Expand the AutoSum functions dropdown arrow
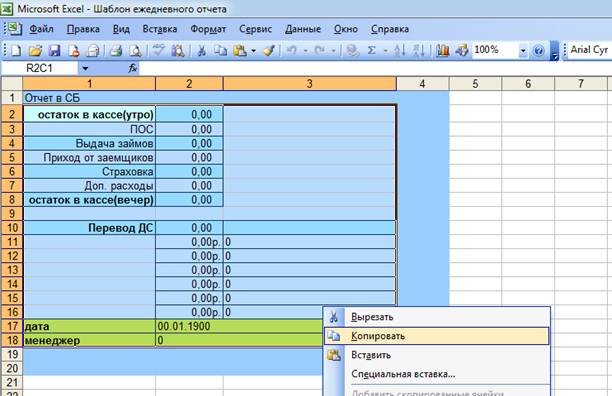Screen dimensions: 612x396 click(385, 51)
